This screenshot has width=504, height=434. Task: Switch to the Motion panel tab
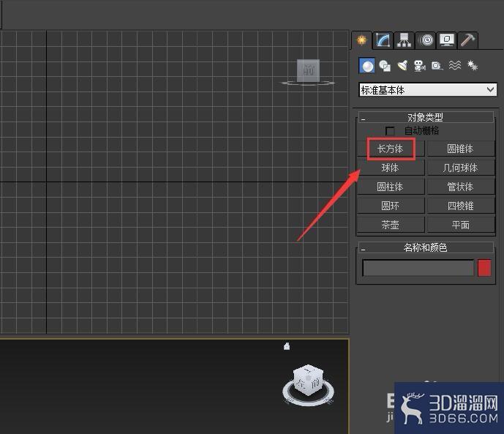pos(425,40)
